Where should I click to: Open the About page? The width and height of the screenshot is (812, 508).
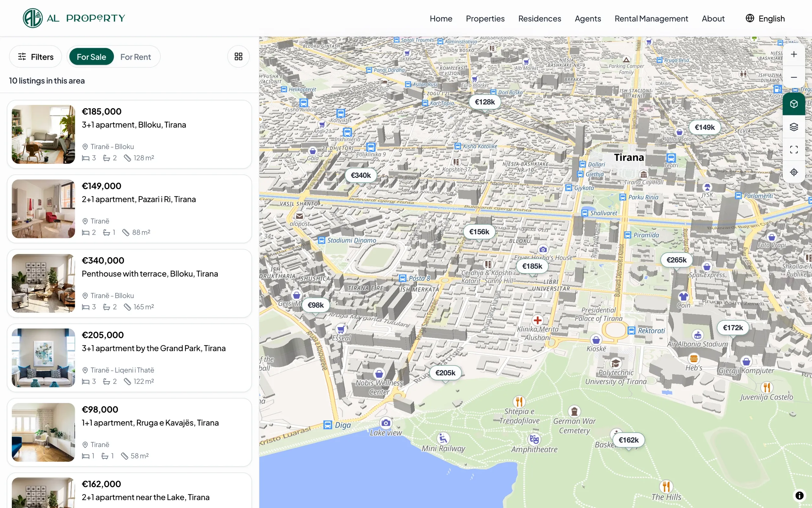pyautogui.click(x=713, y=18)
